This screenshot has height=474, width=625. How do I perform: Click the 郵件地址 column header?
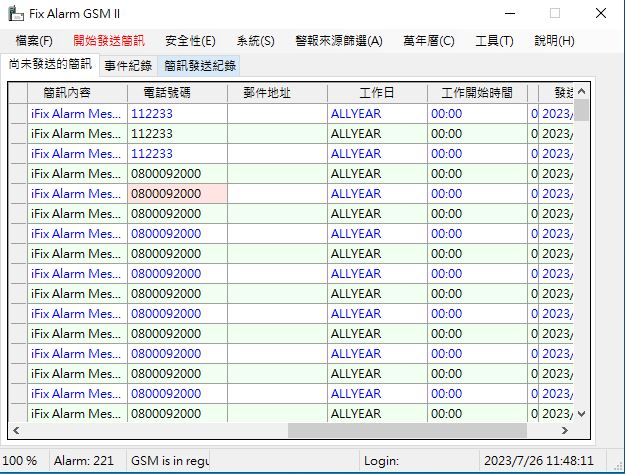277,93
